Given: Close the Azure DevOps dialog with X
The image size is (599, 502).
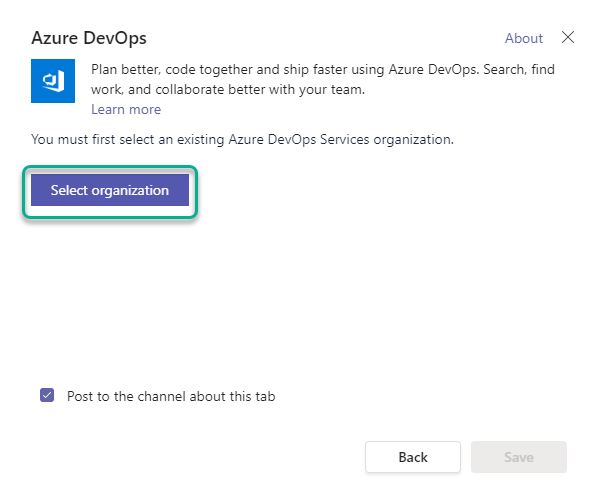Looking at the screenshot, I should 568,37.
